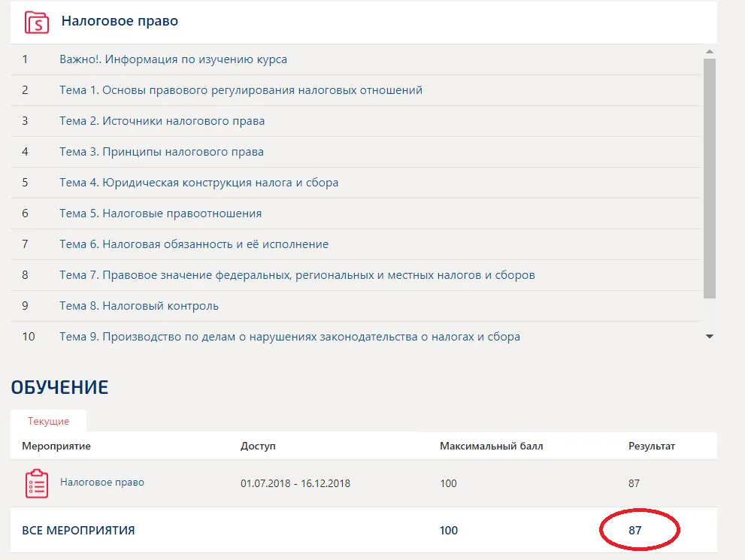The image size is (745, 560).
Task: Open Тема 3. Принципы налогового права
Action: (x=162, y=152)
